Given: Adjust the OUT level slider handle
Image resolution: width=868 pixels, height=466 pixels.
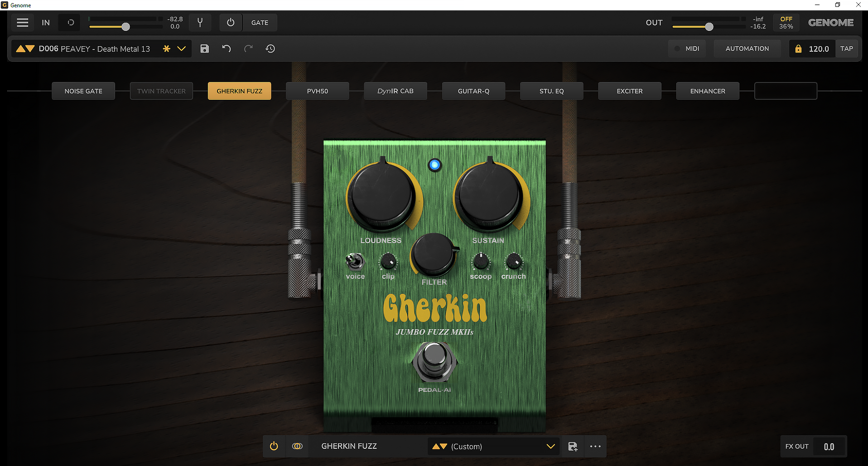Looking at the screenshot, I should (709, 27).
